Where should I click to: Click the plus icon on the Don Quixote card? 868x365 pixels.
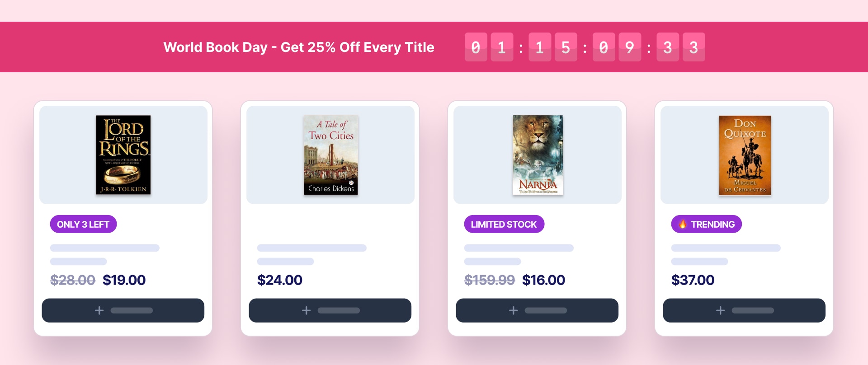720,310
